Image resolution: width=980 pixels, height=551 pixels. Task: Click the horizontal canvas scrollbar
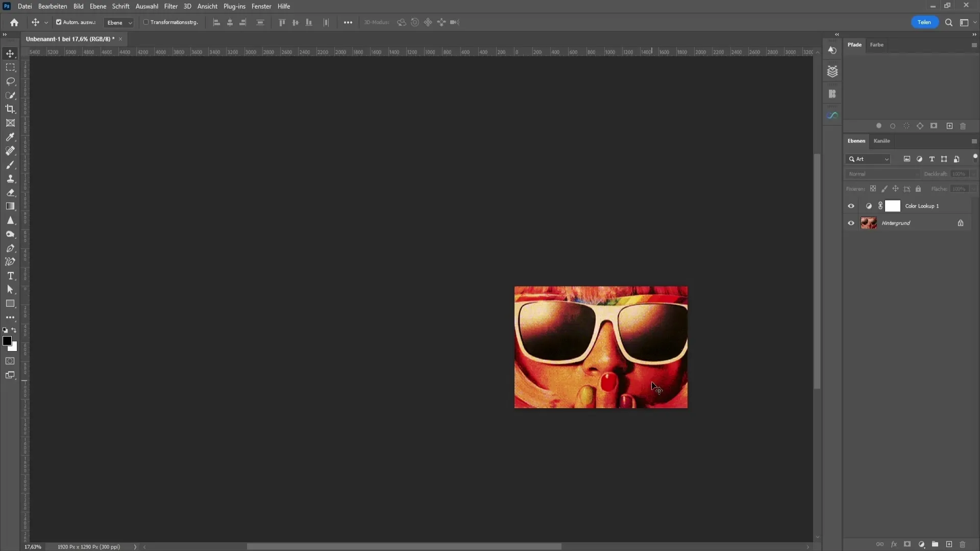tap(404, 547)
